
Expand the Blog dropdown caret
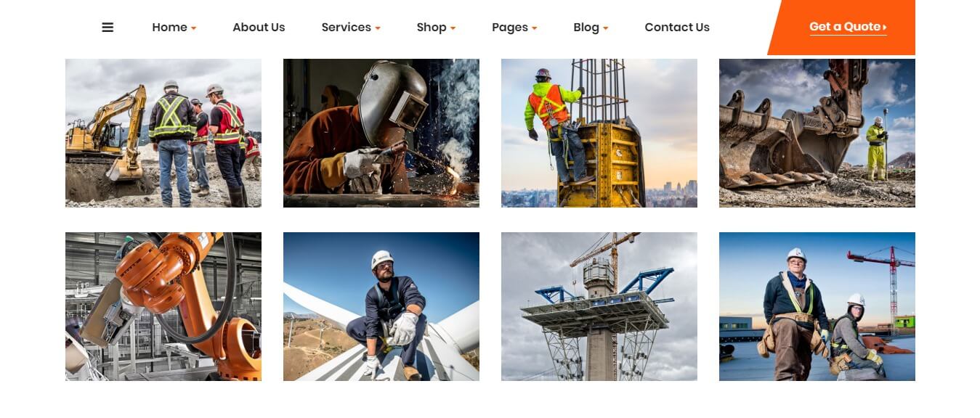tap(606, 28)
